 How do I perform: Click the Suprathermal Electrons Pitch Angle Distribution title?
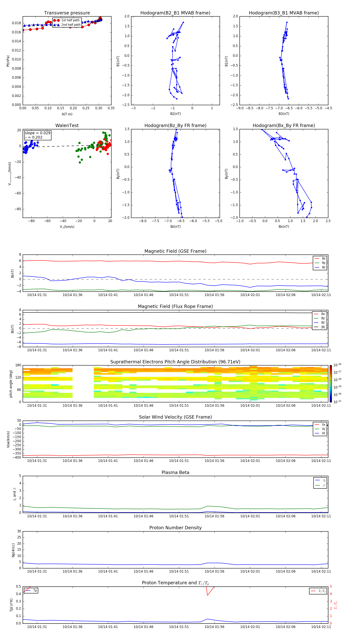(175, 362)
